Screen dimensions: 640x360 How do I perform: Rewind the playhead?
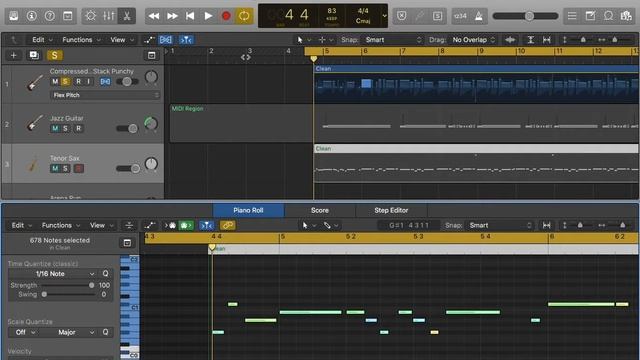point(154,16)
